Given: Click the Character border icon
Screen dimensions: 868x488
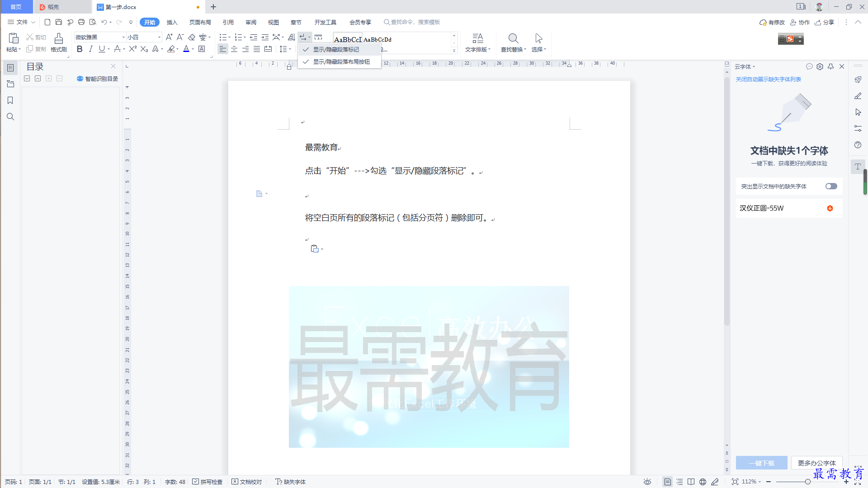Looking at the screenshot, I should pos(202,49).
